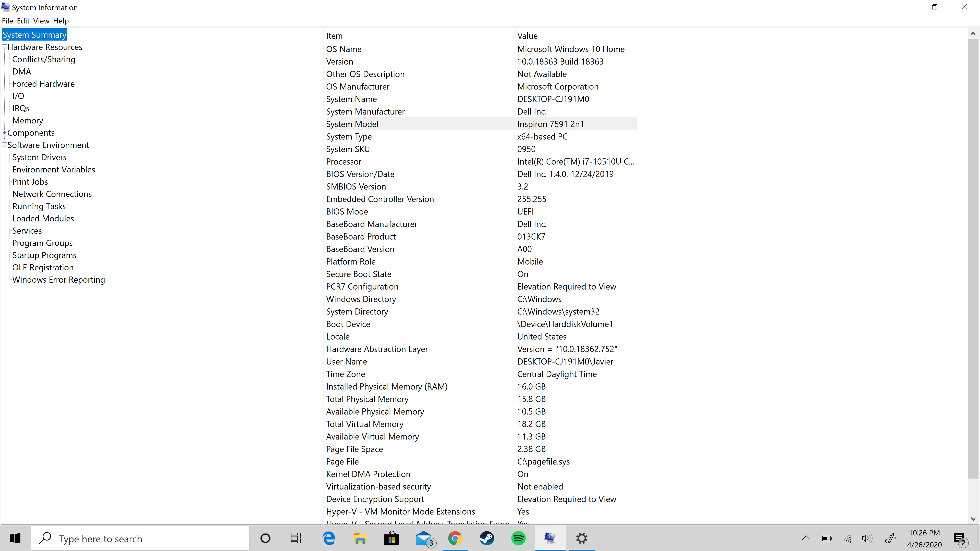Viewport: 980px width, 551px height.
Task: Show hidden system tray icons
Action: [x=806, y=539]
